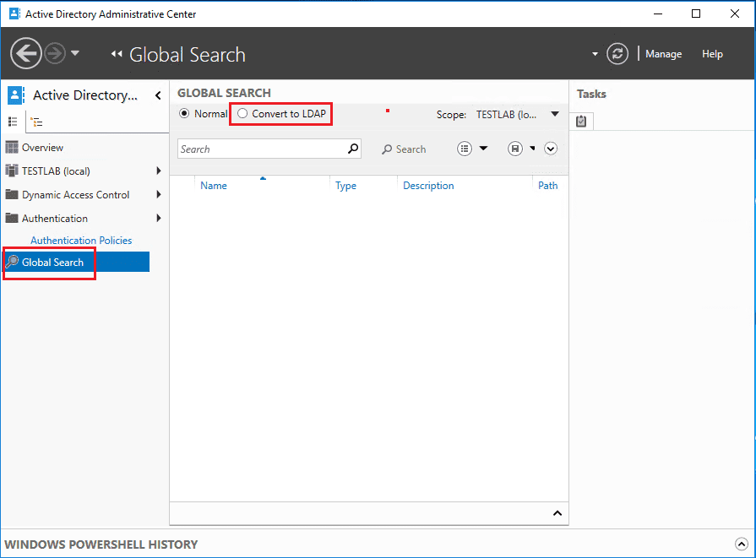Open Authentication Policies link
Image resolution: width=756 pixels, height=558 pixels.
click(x=81, y=241)
